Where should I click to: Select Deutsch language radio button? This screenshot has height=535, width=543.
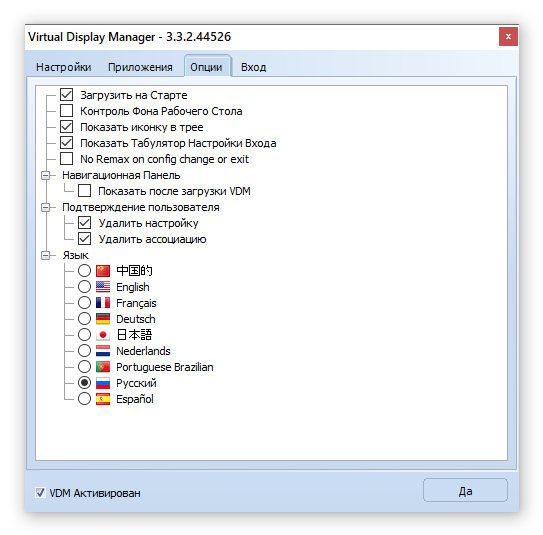pyautogui.click(x=84, y=319)
